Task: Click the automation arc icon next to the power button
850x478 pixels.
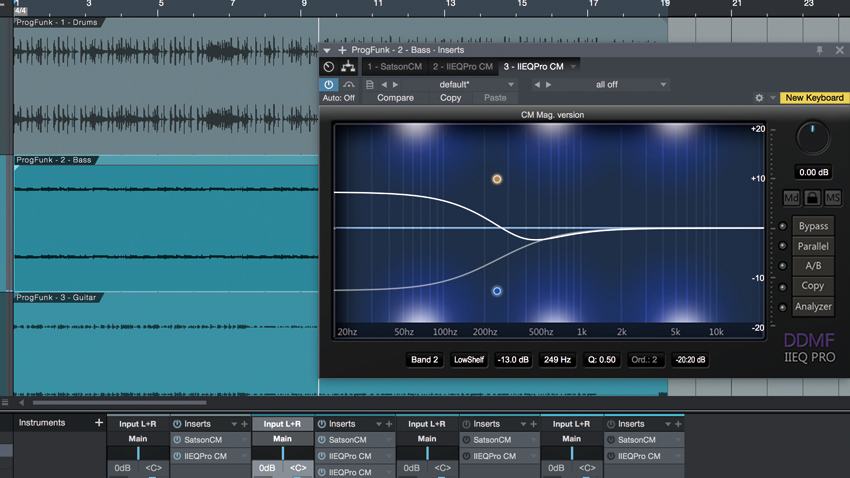Action: click(349, 85)
